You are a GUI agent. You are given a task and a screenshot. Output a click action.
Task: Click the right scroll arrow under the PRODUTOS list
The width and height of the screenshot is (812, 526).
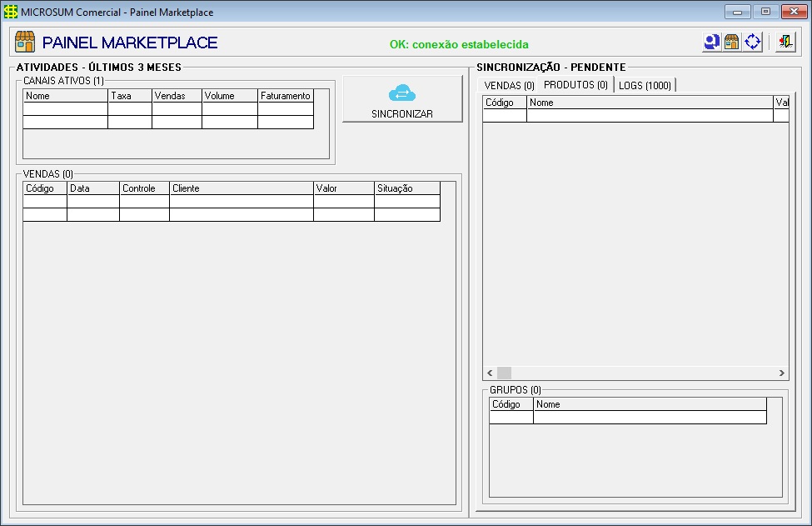pos(783,373)
